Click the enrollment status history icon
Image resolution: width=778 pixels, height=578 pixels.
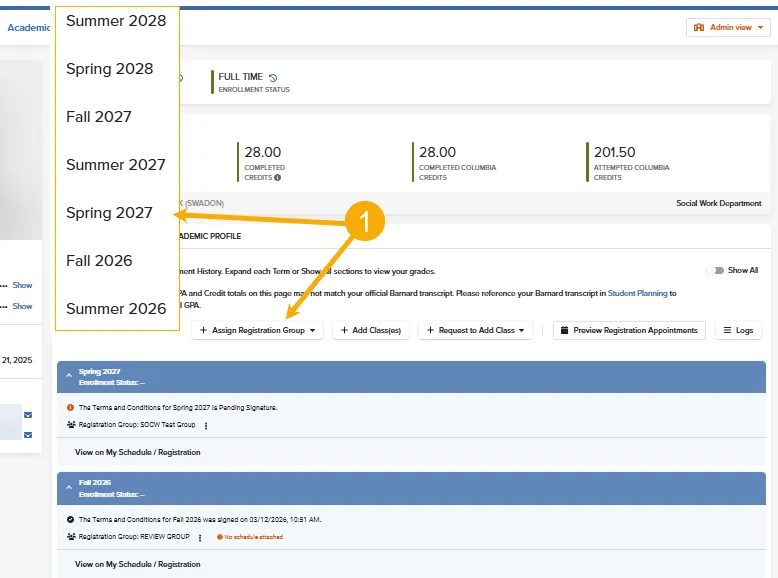coord(273,77)
